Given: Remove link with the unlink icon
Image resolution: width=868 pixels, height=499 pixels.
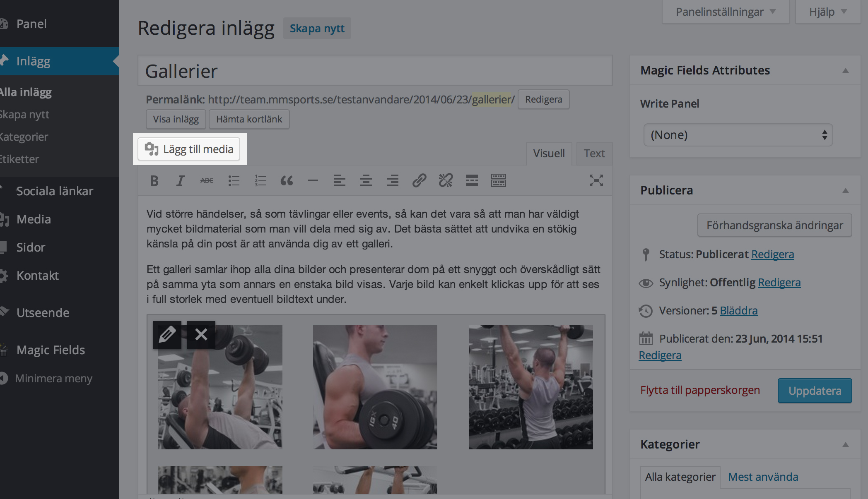Looking at the screenshot, I should click(x=446, y=181).
